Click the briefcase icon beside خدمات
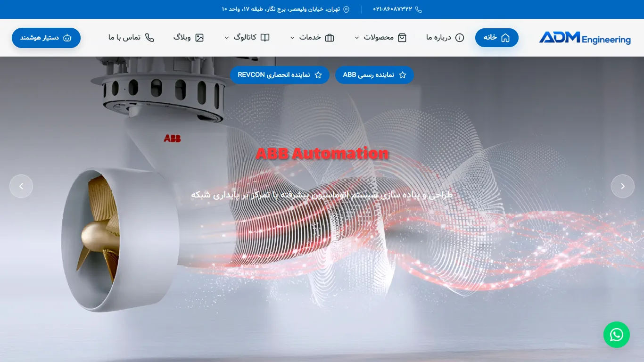The height and width of the screenshot is (362, 644). (330, 38)
